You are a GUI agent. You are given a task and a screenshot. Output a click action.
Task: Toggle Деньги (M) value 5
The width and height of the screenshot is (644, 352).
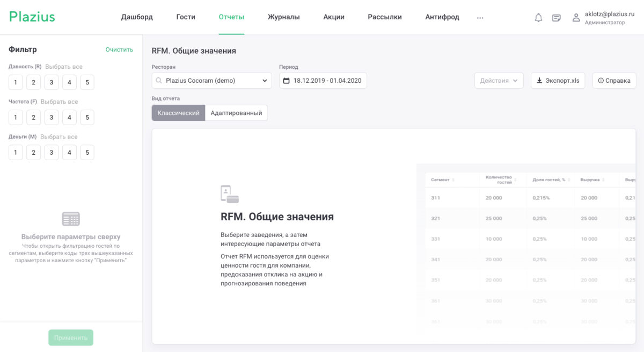pyautogui.click(x=87, y=153)
